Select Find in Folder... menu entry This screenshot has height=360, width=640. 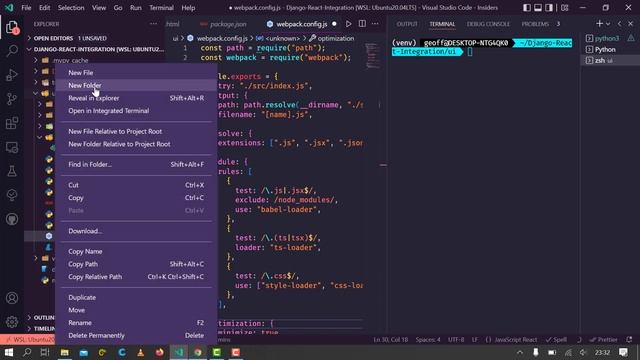click(136, 164)
